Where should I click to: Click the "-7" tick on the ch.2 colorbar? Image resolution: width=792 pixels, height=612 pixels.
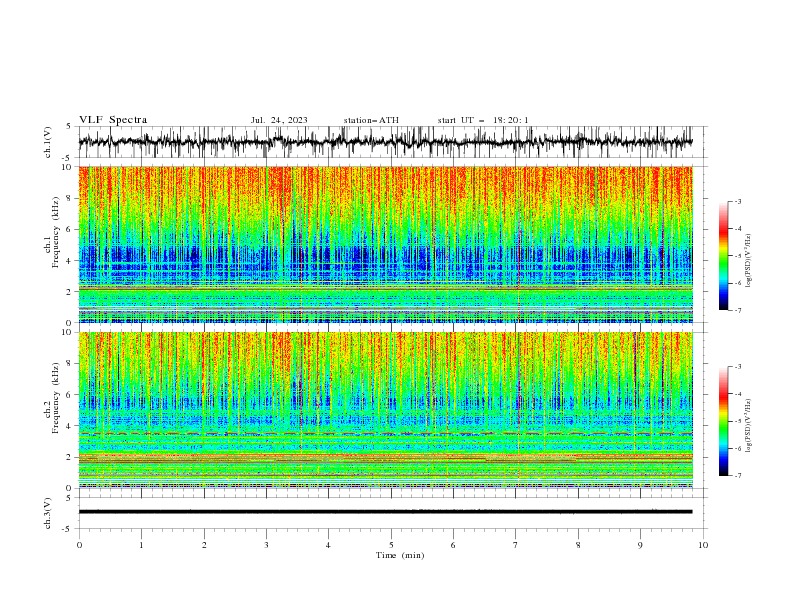(737, 475)
